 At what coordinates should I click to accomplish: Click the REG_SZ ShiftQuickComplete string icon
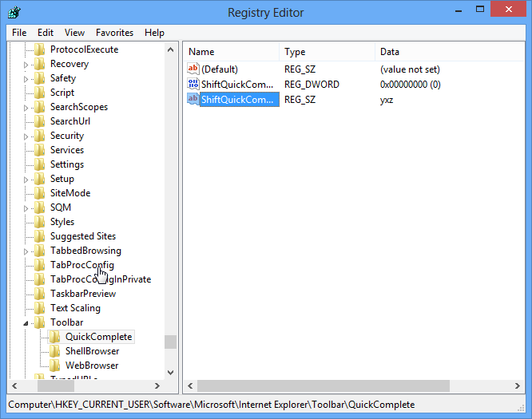pyautogui.click(x=193, y=100)
